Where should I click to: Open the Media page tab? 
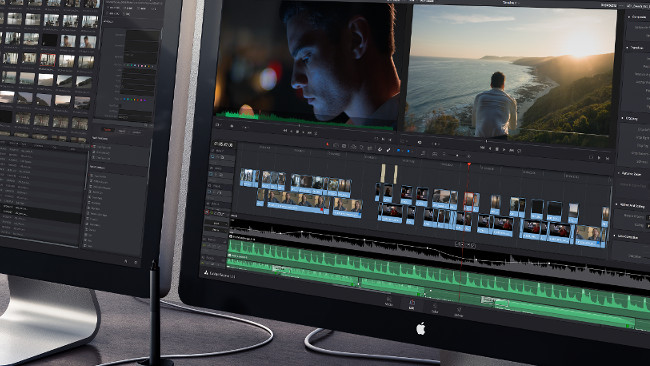389,301
